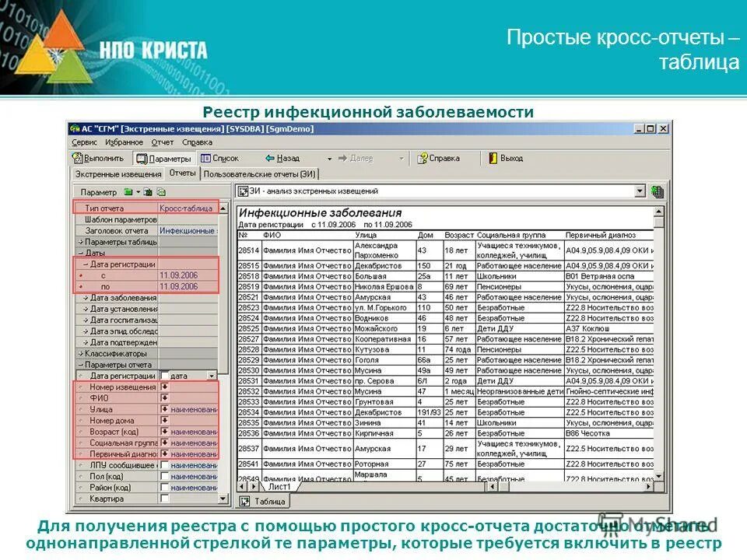
Task: Click parameter list scroll-down arrow
Action: (x=223, y=499)
